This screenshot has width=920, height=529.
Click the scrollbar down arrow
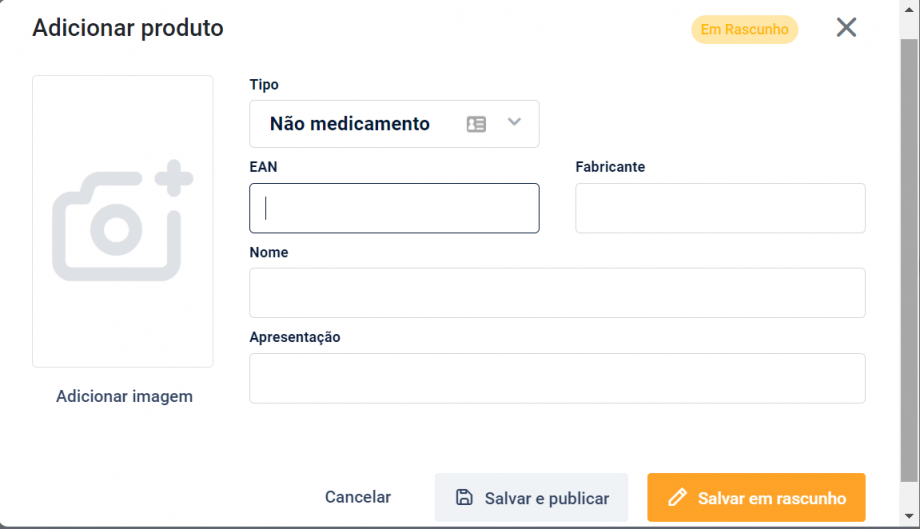[x=909, y=517]
